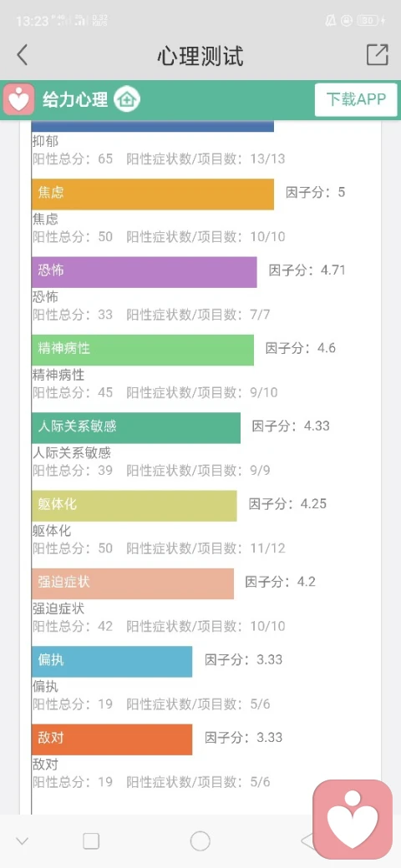Tap the green 人际关系敏感 bar
This screenshot has width=401, height=868.
pos(136,428)
